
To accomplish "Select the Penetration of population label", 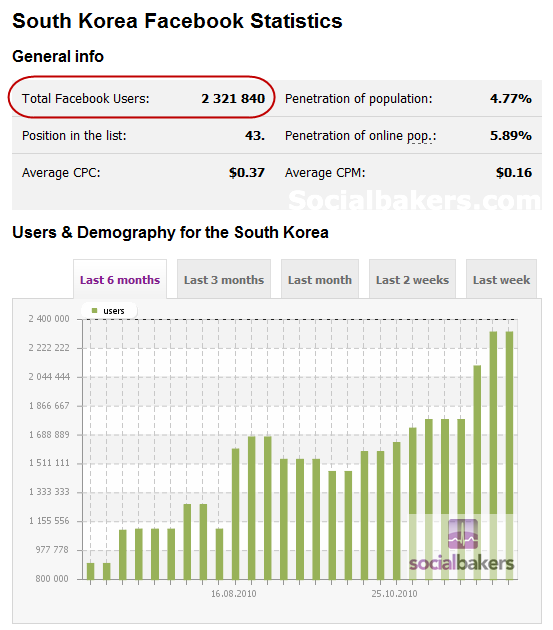I will [358, 98].
